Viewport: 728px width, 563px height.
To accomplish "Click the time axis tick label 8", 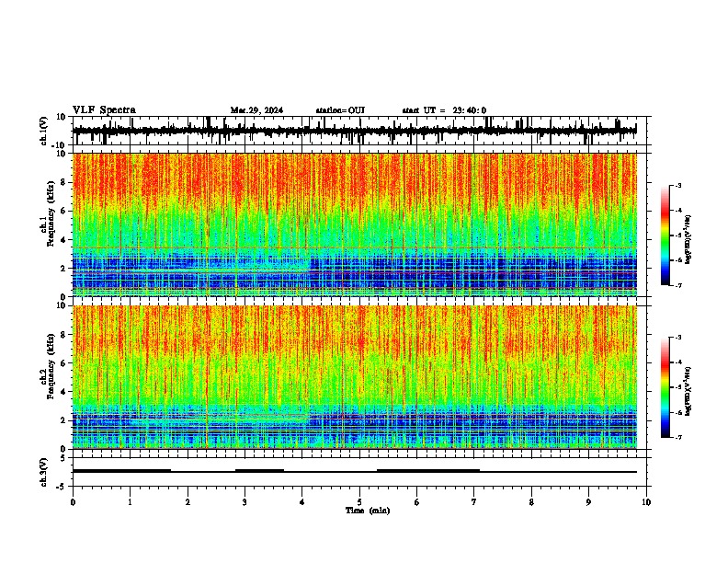I will pos(531,502).
